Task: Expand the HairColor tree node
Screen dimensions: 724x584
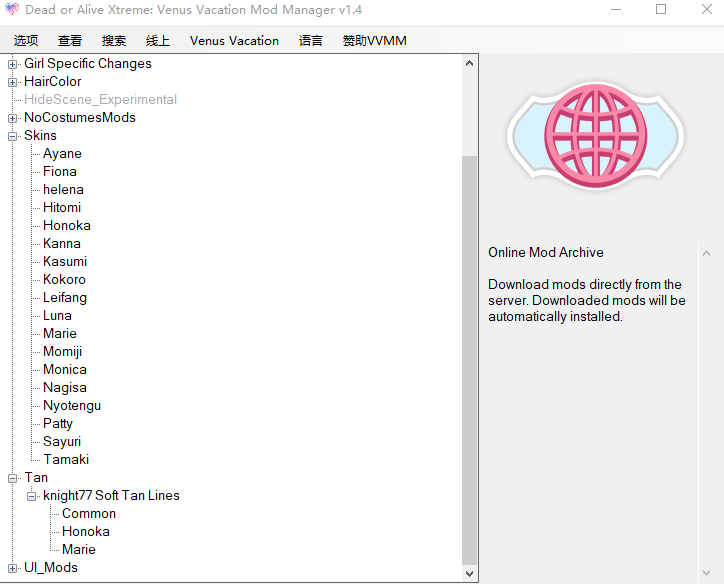Action: (13, 82)
